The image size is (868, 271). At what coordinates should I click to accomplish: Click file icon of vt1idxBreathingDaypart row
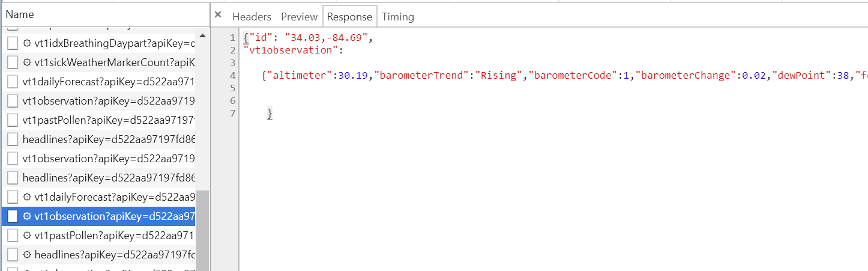pyautogui.click(x=13, y=43)
